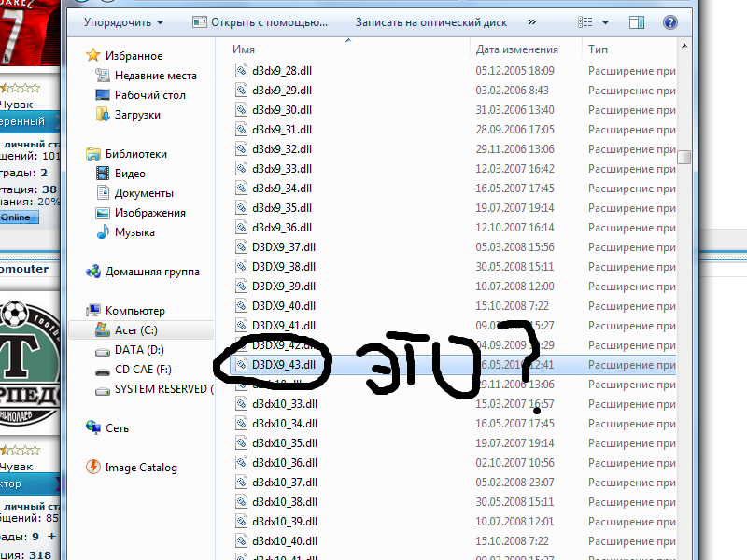
Task: Sort by the Дата изменения column
Action: (516, 49)
